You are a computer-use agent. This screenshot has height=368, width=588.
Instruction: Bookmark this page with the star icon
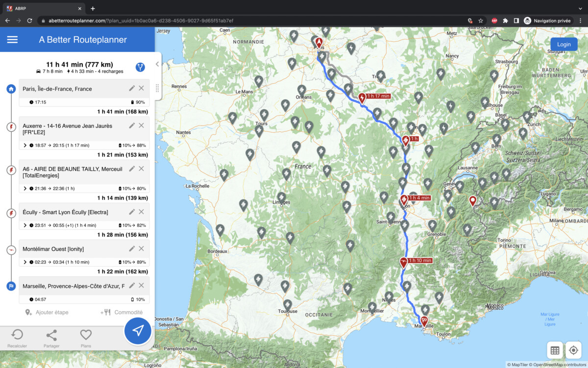pos(481,21)
